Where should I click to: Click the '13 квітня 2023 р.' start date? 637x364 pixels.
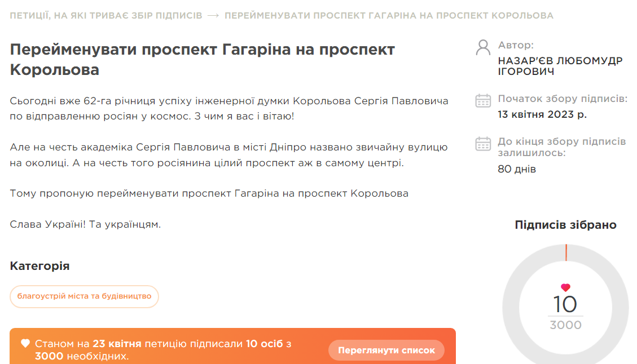542,114
